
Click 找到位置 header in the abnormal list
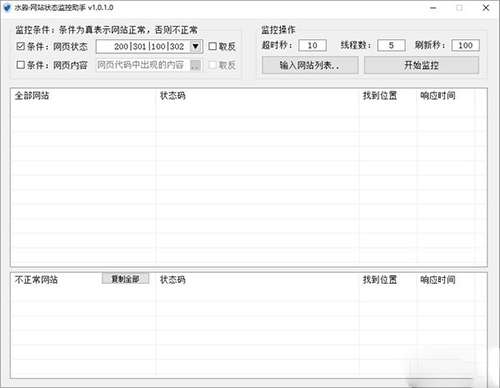pos(380,279)
